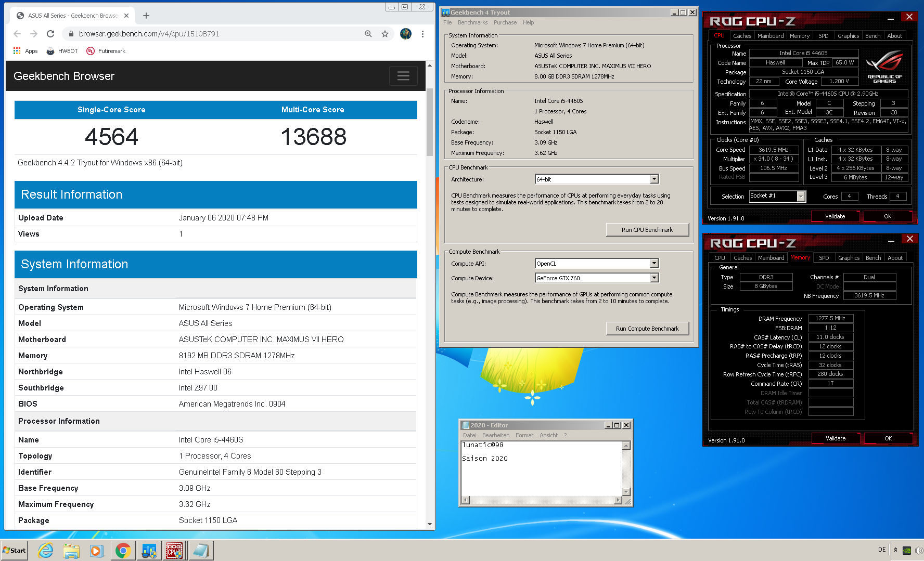Click Validate in upper CPU-Z window
The image size is (924, 561).
(835, 216)
